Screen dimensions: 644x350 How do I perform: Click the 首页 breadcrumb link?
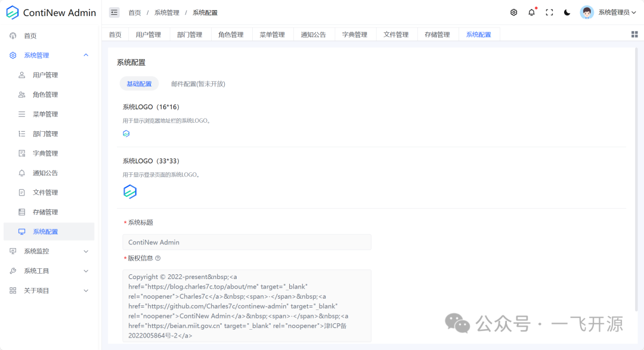click(x=134, y=12)
